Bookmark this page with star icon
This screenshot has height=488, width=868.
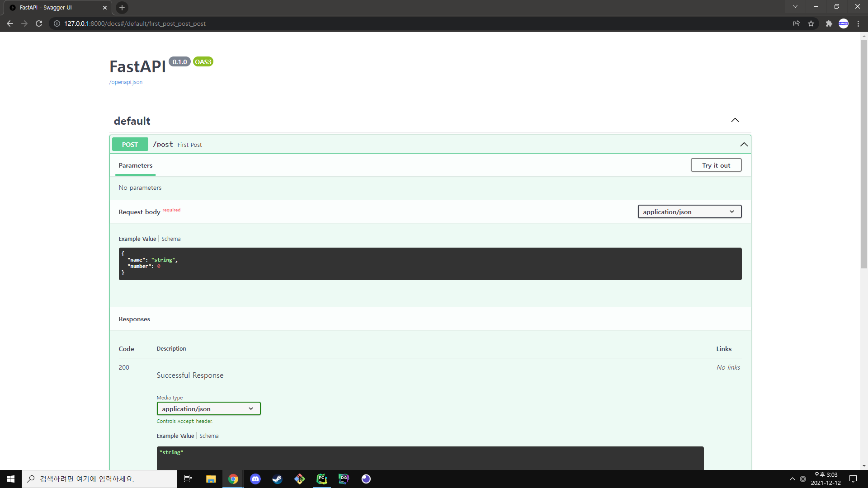pyautogui.click(x=811, y=23)
